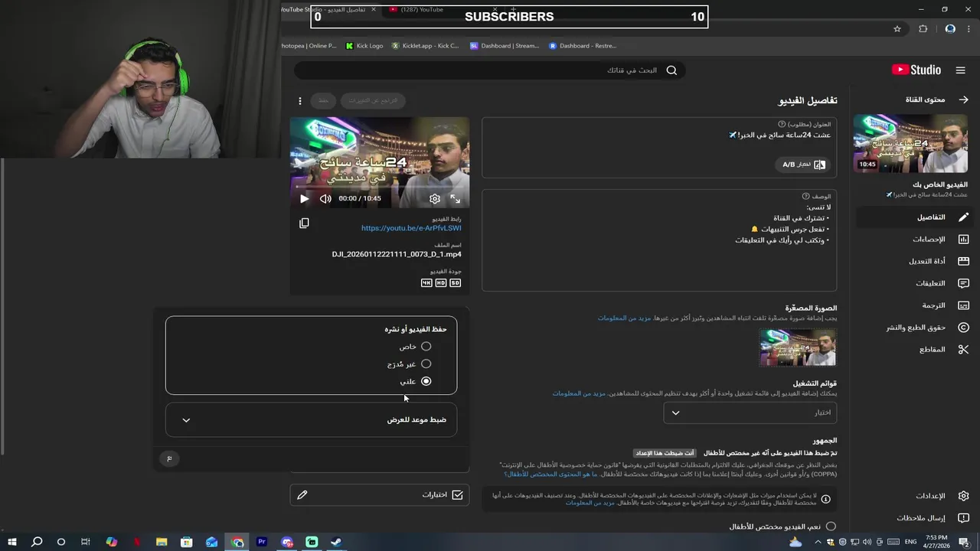
Task: Open playlists مزيد من المعلومات link
Action: pos(579,393)
